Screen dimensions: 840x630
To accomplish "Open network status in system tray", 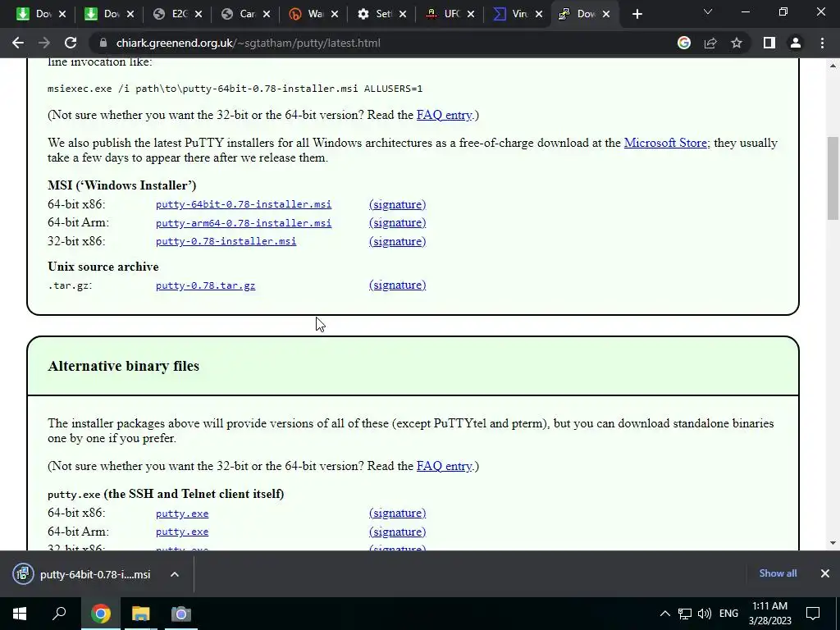I will click(685, 614).
